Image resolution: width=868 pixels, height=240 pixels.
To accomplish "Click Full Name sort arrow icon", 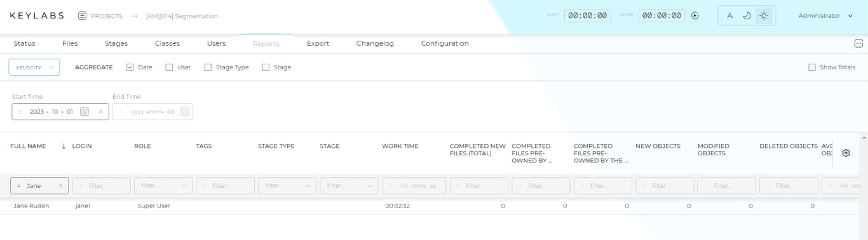I will [64, 146].
